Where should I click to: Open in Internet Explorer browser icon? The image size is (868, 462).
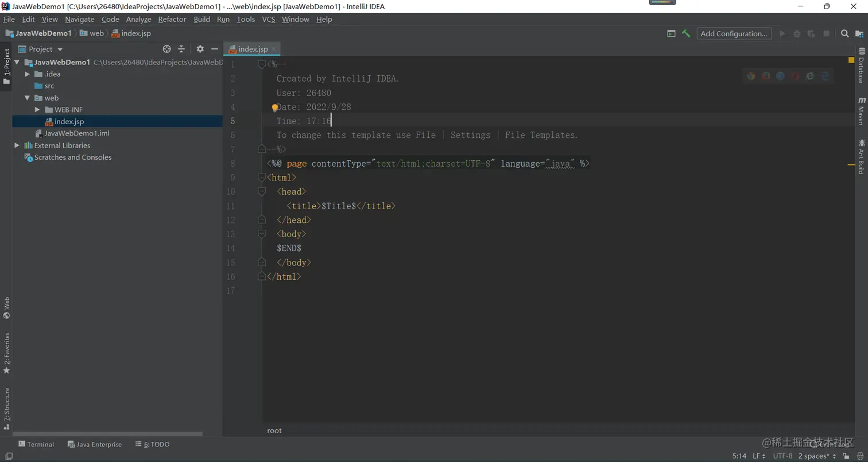(x=810, y=75)
